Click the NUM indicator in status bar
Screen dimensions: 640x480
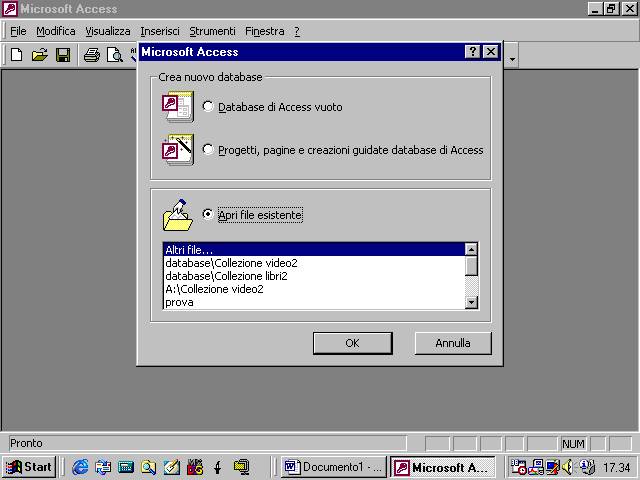click(x=573, y=443)
